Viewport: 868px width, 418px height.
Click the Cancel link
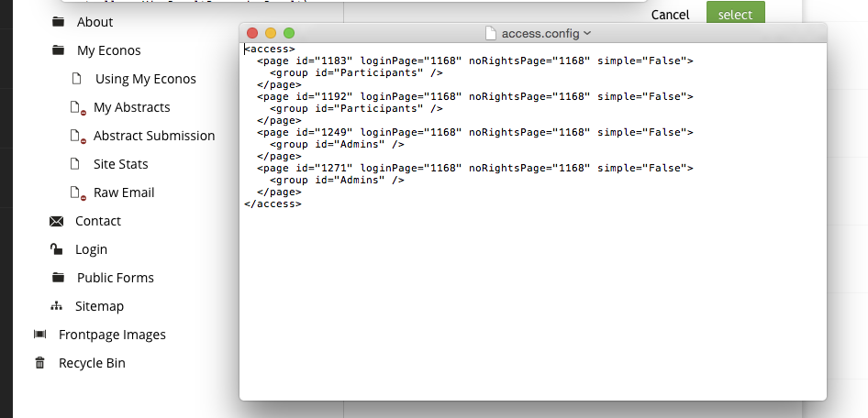[670, 15]
